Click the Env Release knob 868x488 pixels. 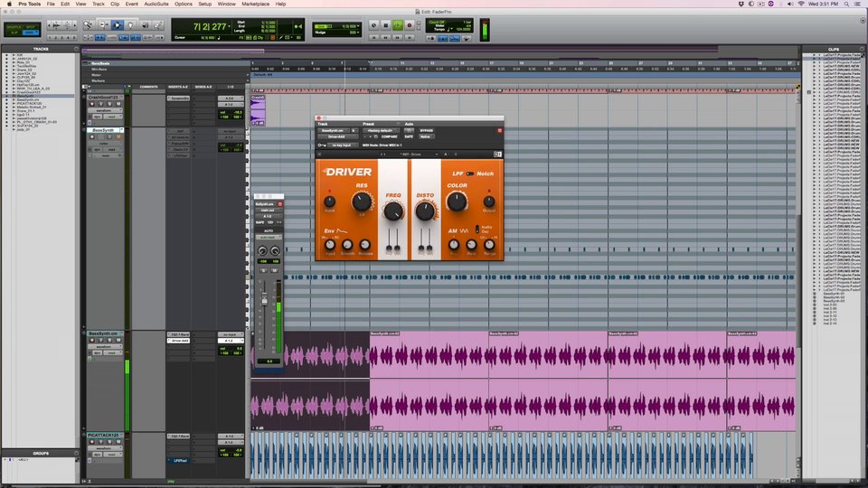[364, 245]
